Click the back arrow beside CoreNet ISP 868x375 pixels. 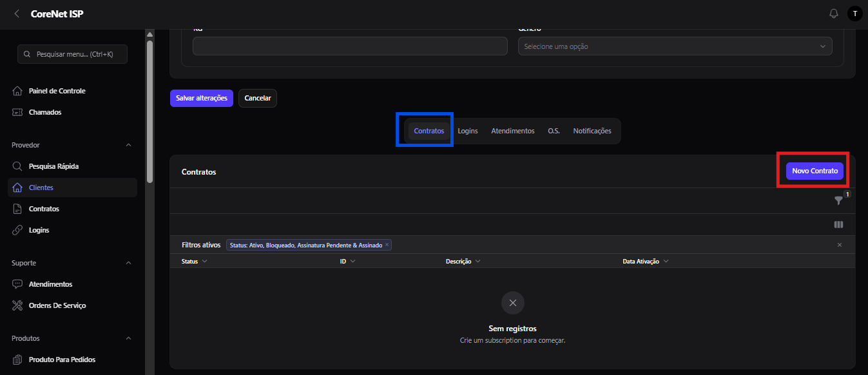(x=17, y=14)
